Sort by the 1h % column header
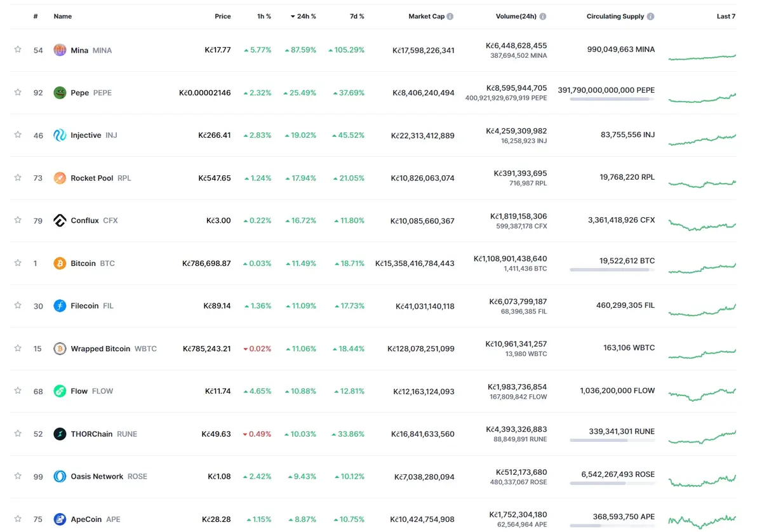762x532 pixels. (x=264, y=17)
